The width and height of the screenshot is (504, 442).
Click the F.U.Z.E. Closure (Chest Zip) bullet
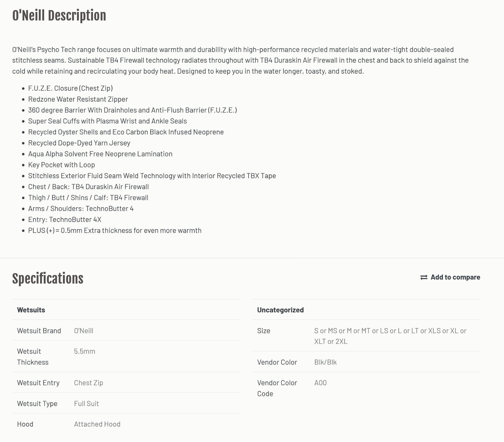(70, 88)
